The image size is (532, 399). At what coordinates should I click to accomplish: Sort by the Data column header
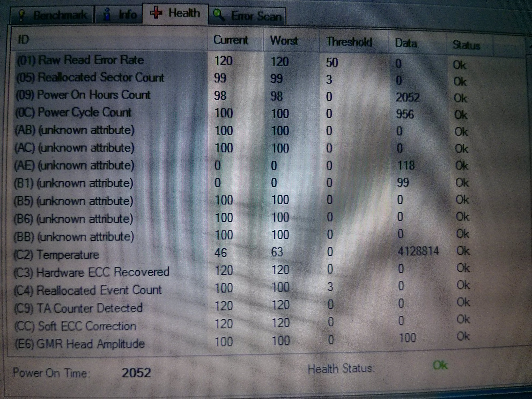418,43
